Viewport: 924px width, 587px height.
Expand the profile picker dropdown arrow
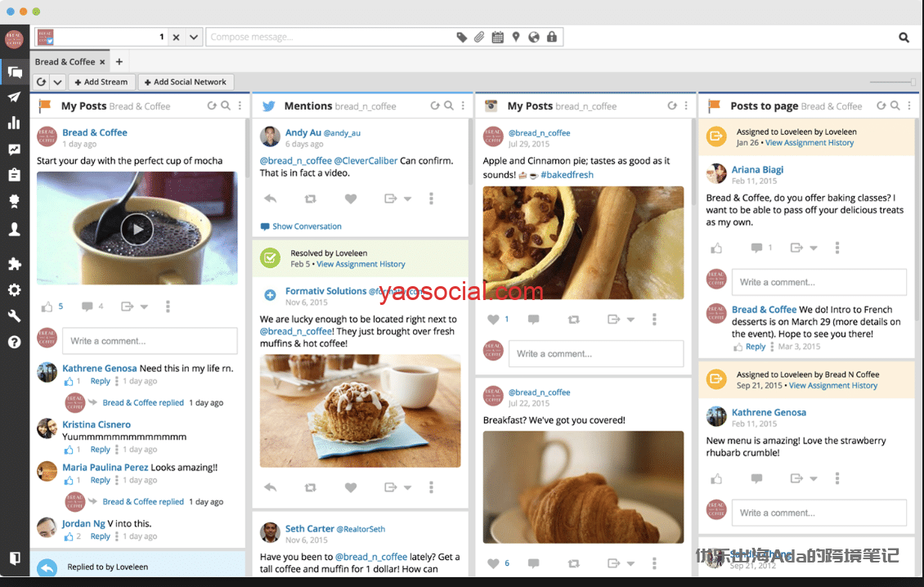point(194,37)
